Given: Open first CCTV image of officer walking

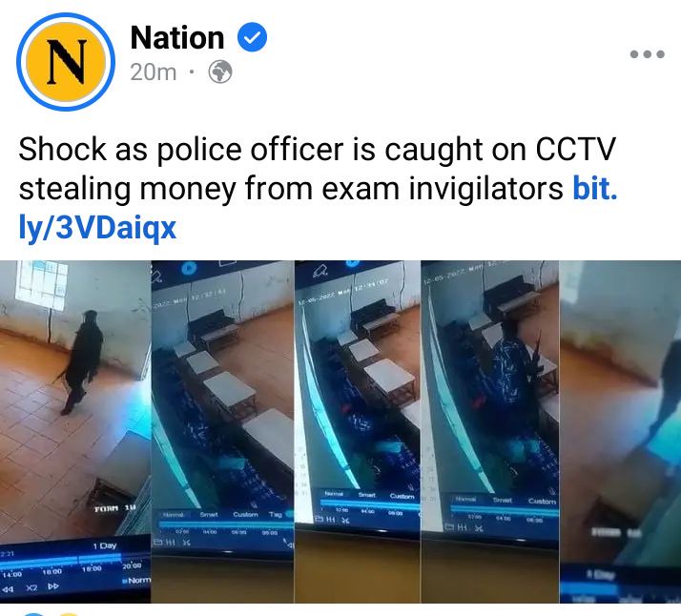Looking at the screenshot, I should point(75,432).
